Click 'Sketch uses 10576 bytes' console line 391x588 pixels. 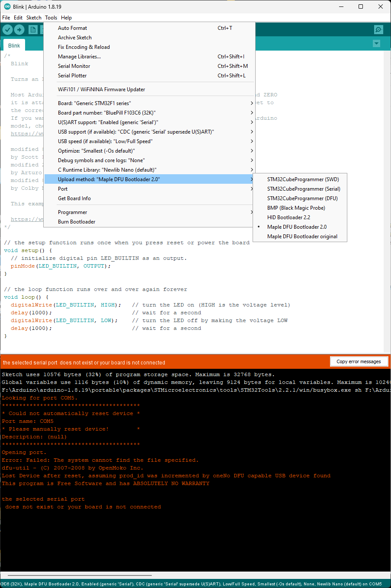pyautogui.click(x=138, y=375)
